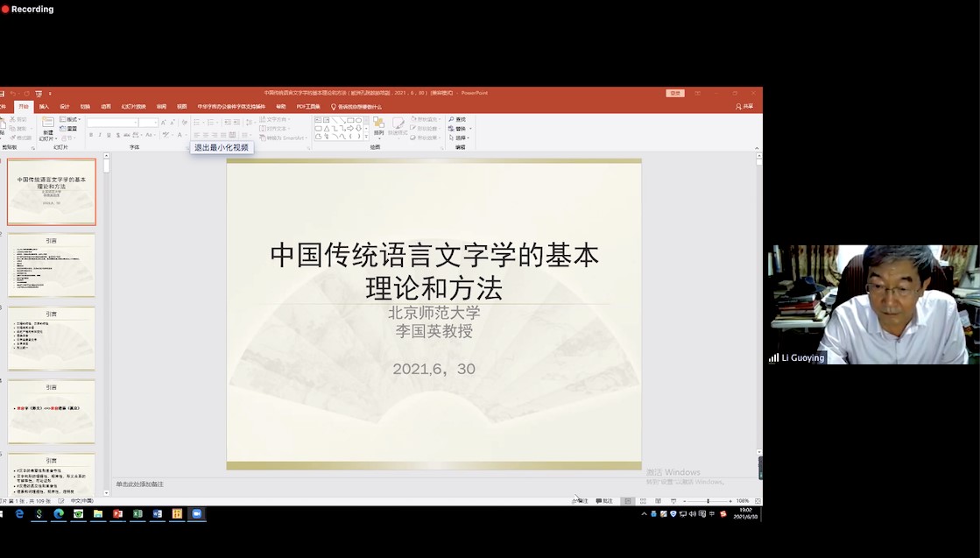Open the font size combo box
Screen dimensions: 980x558
(x=148, y=123)
